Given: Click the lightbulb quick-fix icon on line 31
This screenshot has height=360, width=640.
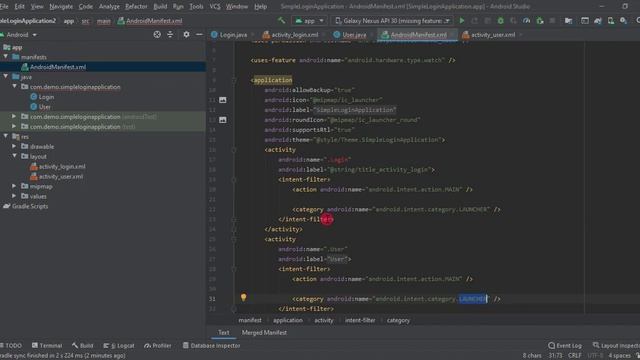Looking at the screenshot, I should pos(243,298).
